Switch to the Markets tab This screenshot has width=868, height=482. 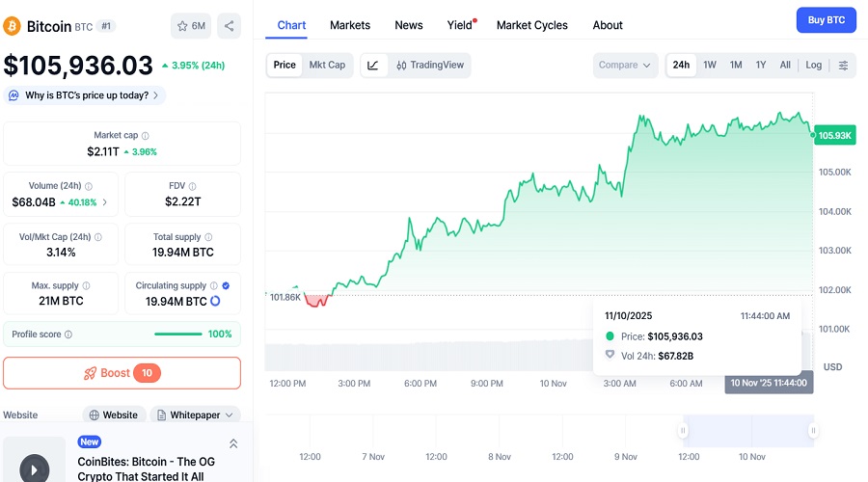pyautogui.click(x=350, y=25)
